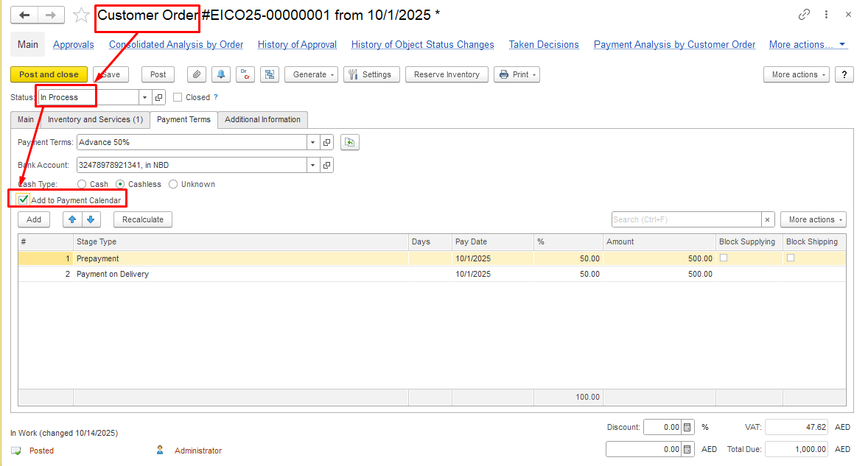Viewport: 868px width, 466px height.
Task: Open the Additional Information tab
Action: [x=262, y=119]
